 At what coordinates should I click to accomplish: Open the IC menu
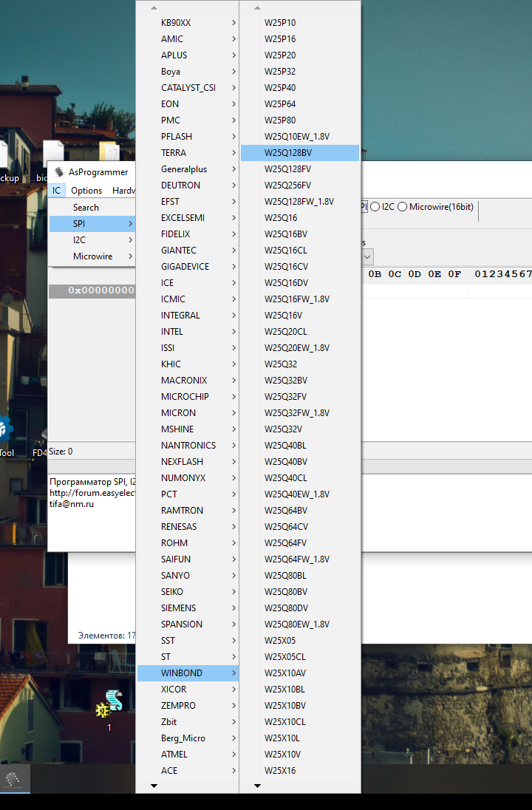pos(56,191)
